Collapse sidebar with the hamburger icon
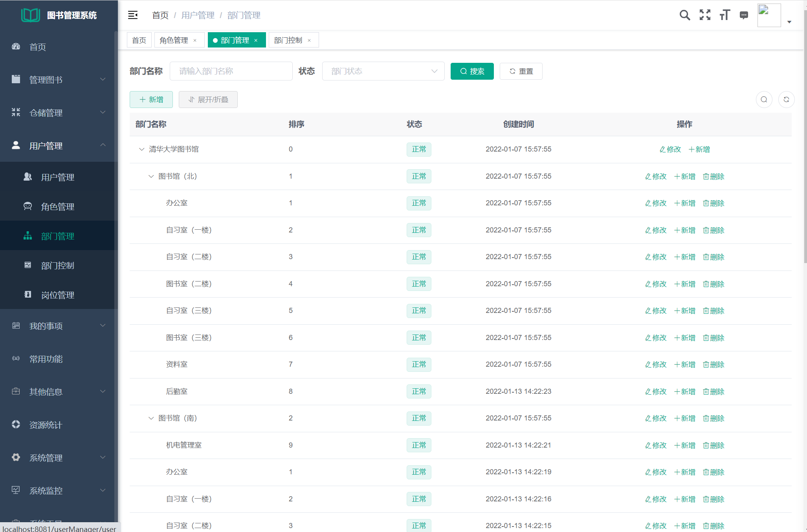The width and height of the screenshot is (807, 532). point(133,15)
